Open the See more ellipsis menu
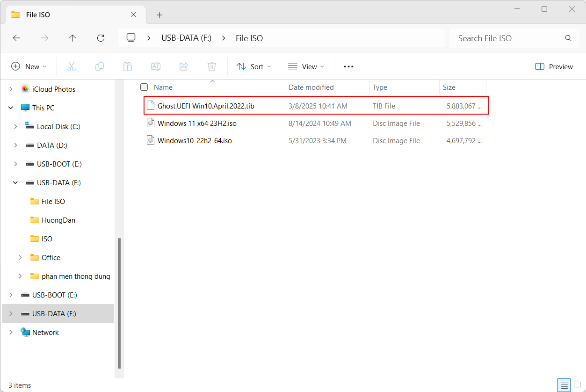 348,66
